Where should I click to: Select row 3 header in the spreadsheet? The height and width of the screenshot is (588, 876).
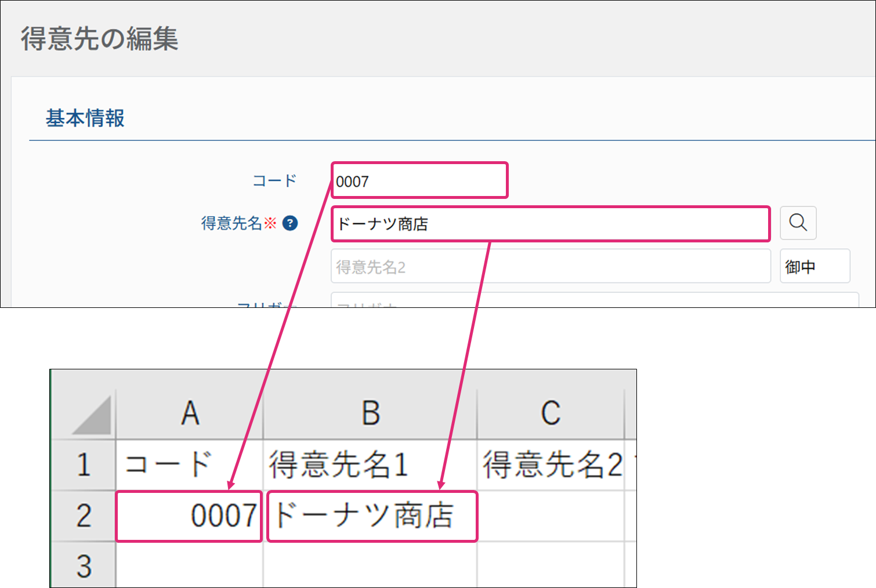click(84, 566)
